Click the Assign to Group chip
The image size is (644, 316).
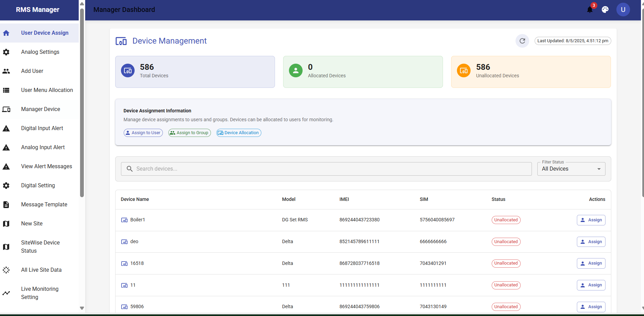pyautogui.click(x=189, y=133)
